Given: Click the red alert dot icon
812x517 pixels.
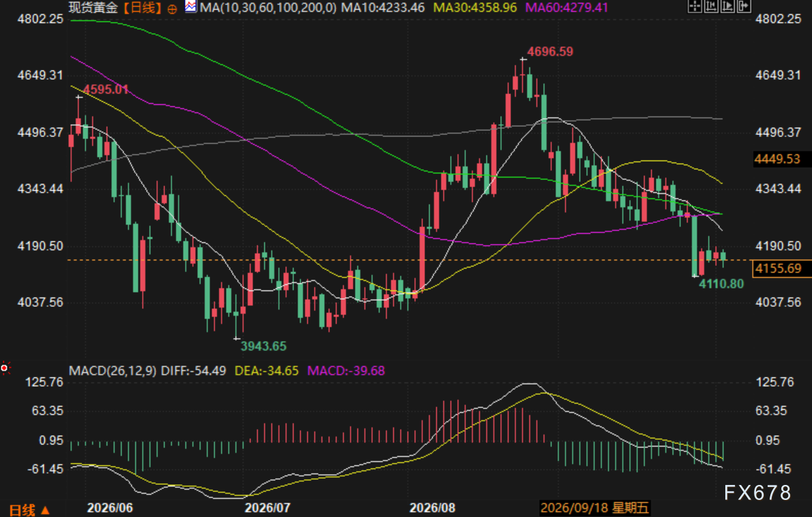Looking at the screenshot, I should 5,368.
